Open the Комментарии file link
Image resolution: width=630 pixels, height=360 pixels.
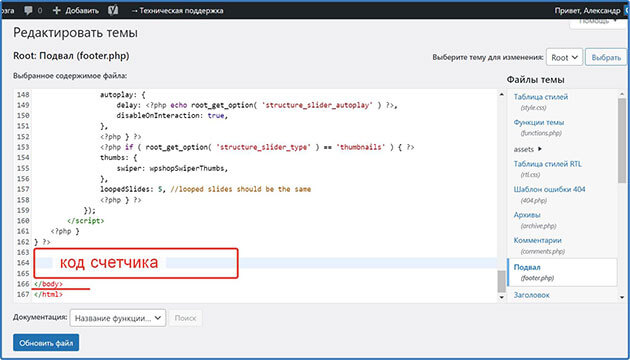[x=538, y=240]
